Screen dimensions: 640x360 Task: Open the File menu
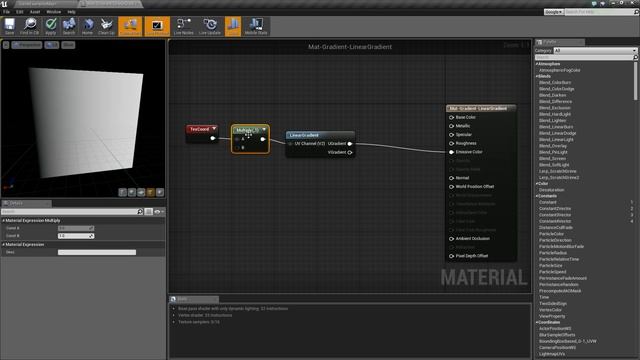[7, 12]
